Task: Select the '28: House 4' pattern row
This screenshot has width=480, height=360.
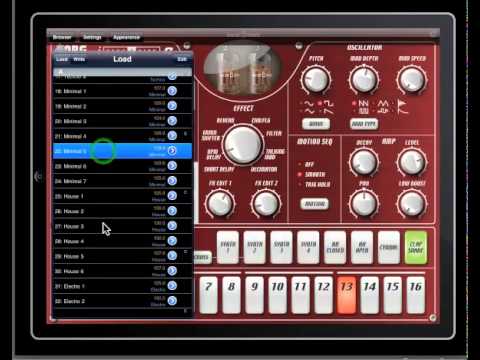Action: click(x=122, y=241)
